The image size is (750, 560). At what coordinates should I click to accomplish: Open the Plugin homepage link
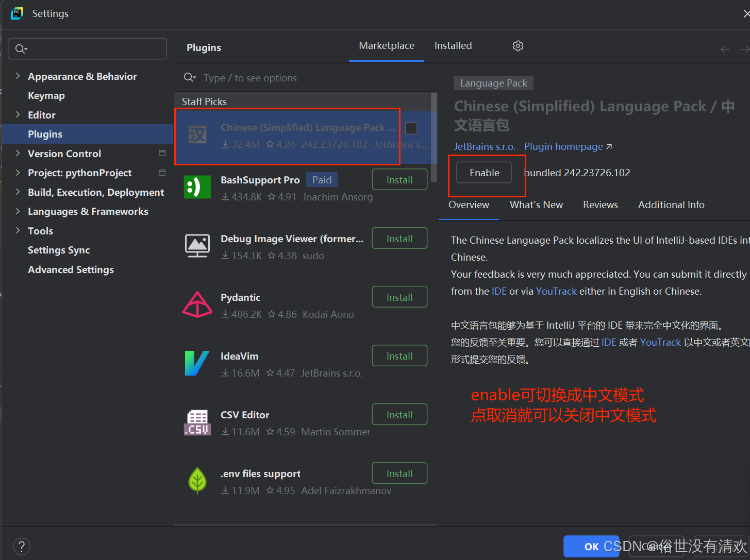568,146
